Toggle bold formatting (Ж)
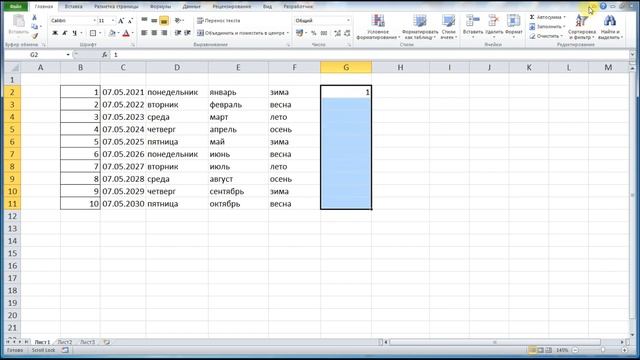Screen dimensions: 640x360 55,33
